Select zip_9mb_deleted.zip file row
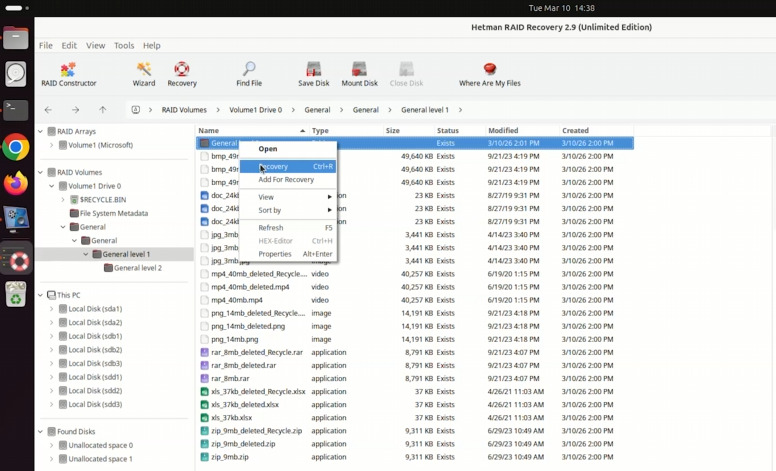Image resolution: width=776 pixels, height=471 pixels. (x=415, y=444)
